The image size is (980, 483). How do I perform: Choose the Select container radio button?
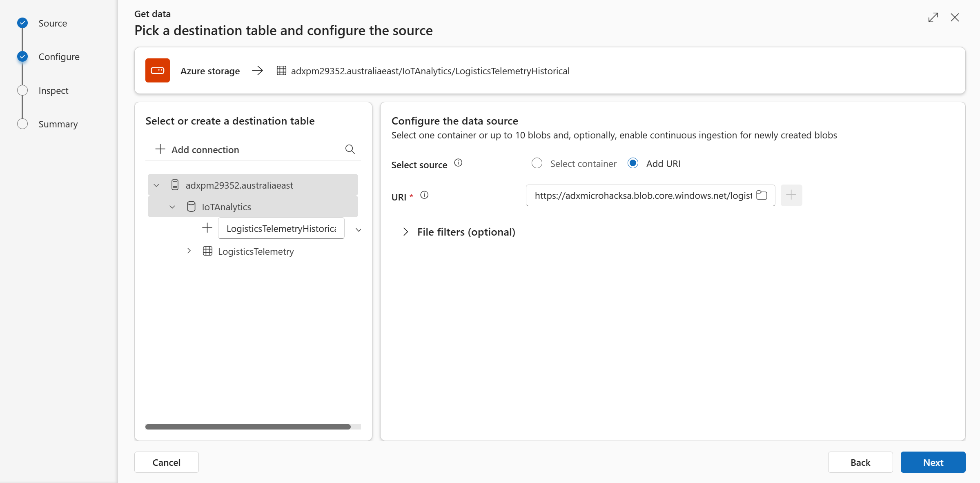pos(537,163)
